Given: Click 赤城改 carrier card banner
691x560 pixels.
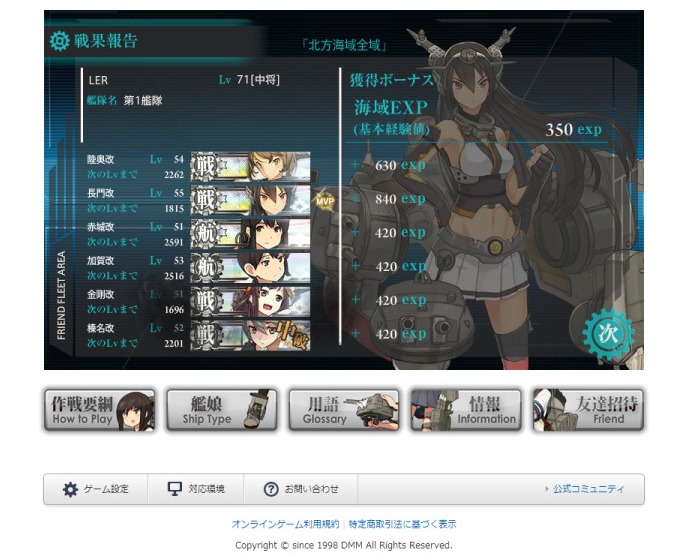Looking at the screenshot, I should pyautogui.click(x=250, y=234).
